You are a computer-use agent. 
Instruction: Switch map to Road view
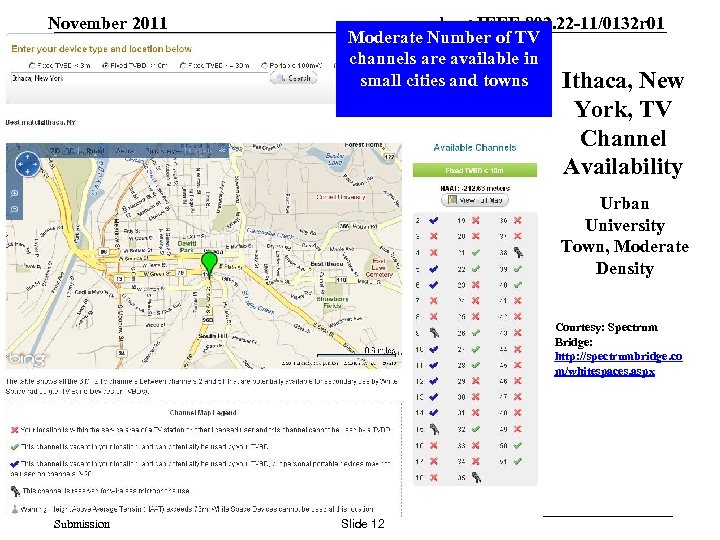[95, 151]
